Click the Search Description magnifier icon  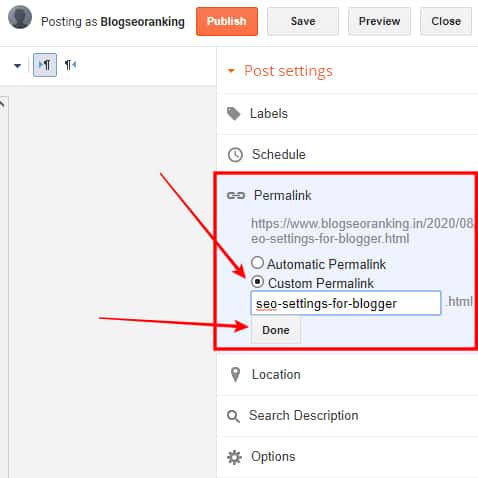coord(233,416)
